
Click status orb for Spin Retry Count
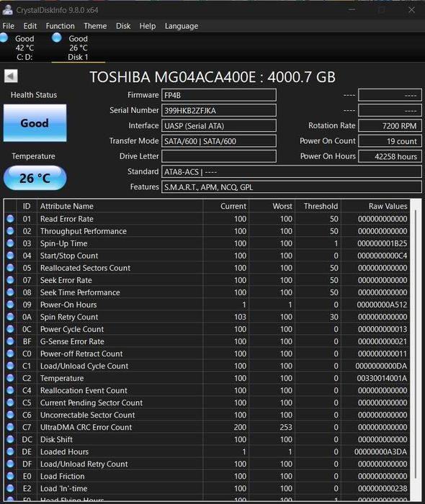(10, 317)
